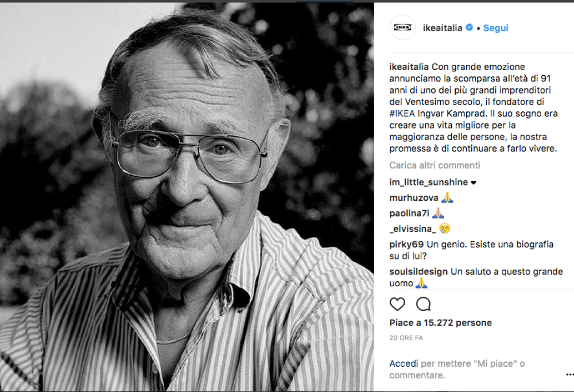The image size is (574, 392).
Task: Click the 20 ORE FA timestamp
Action: click(x=406, y=338)
